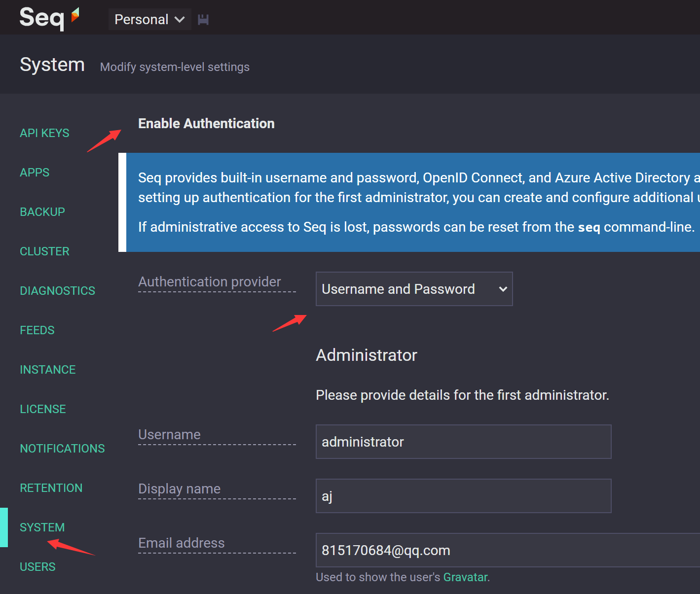Image resolution: width=700 pixels, height=594 pixels.
Task: Click the save workspace icon
Action: 203,20
